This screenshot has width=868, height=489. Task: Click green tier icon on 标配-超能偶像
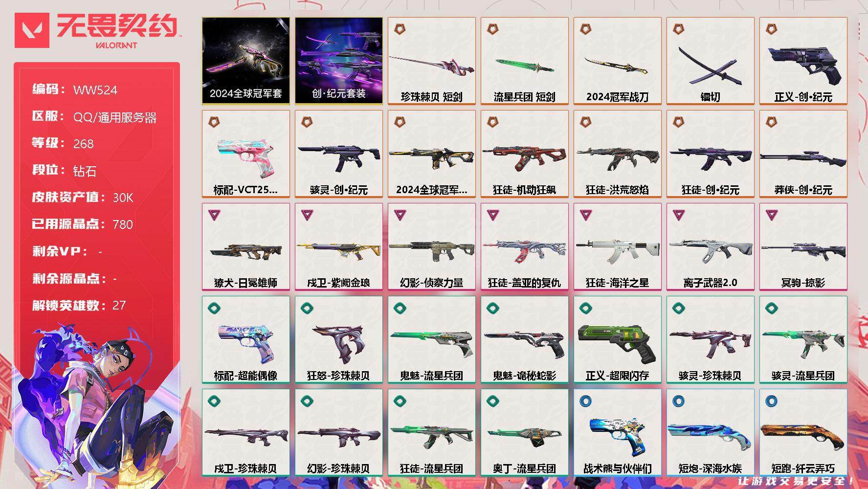click(214, 308)
